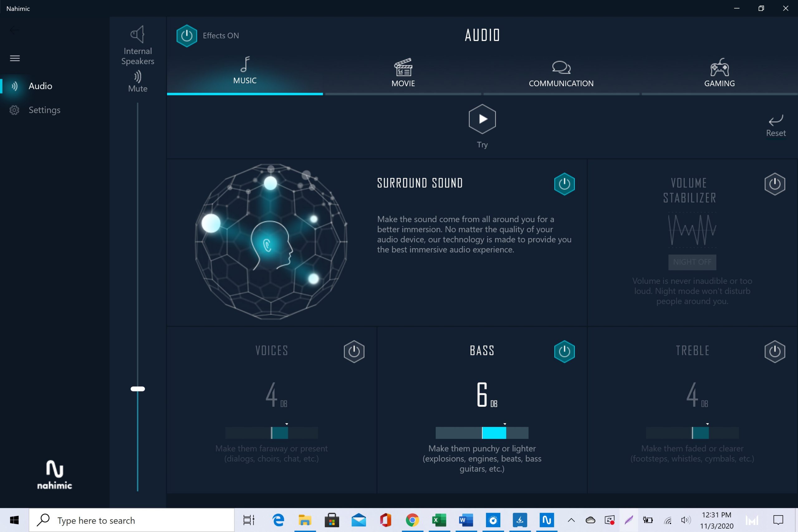This screenshot has width=798, height=532.
Task: Mute the audio output
Action: 137,81
